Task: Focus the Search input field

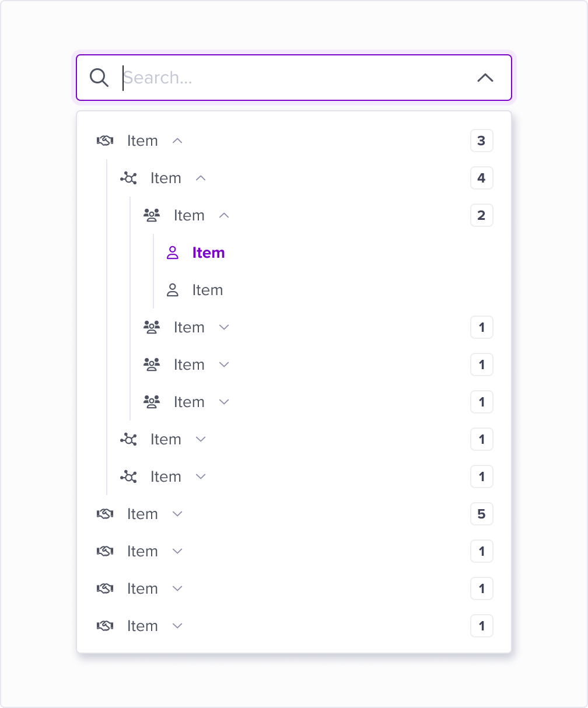Action: click(x=295, y=78)
